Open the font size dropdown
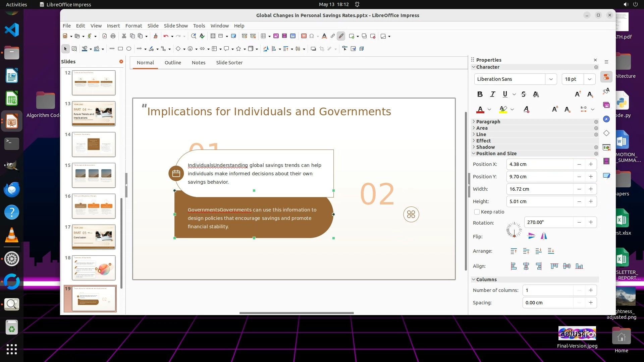 pos(589,79)
